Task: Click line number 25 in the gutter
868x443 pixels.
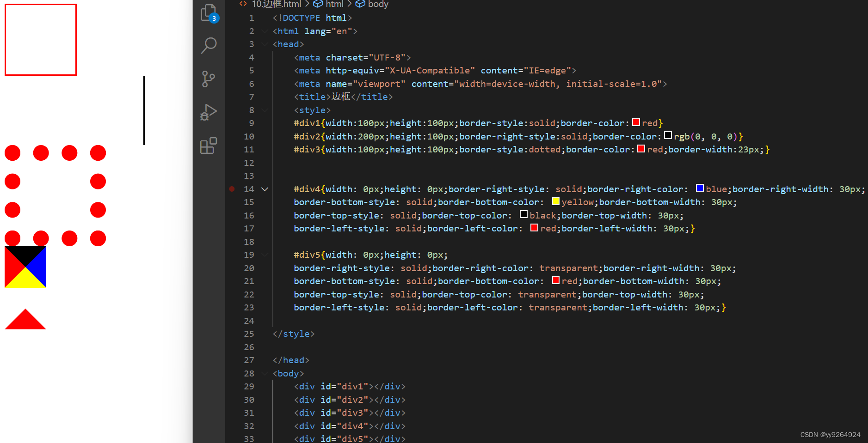Action: pyautogui.click(x=249, y=334)
